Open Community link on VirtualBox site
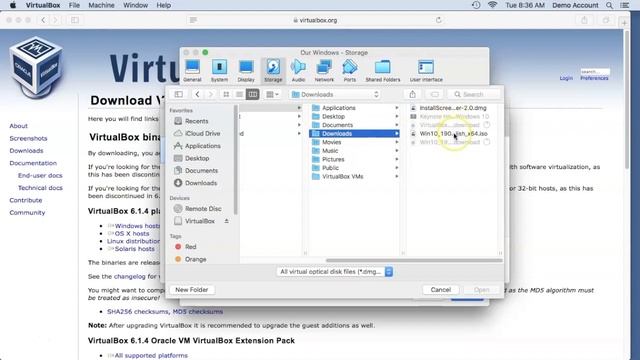The image size is (640, 360). click(27, 213)
